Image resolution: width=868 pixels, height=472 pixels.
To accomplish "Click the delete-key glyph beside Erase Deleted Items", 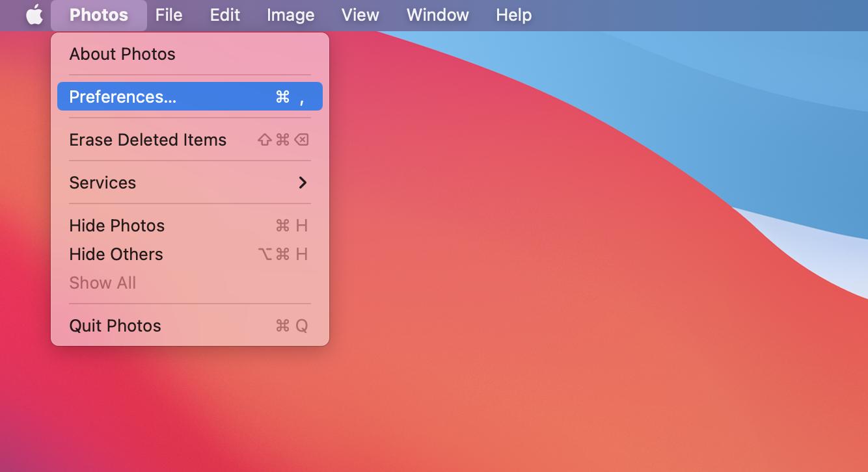I will point(301,140).
